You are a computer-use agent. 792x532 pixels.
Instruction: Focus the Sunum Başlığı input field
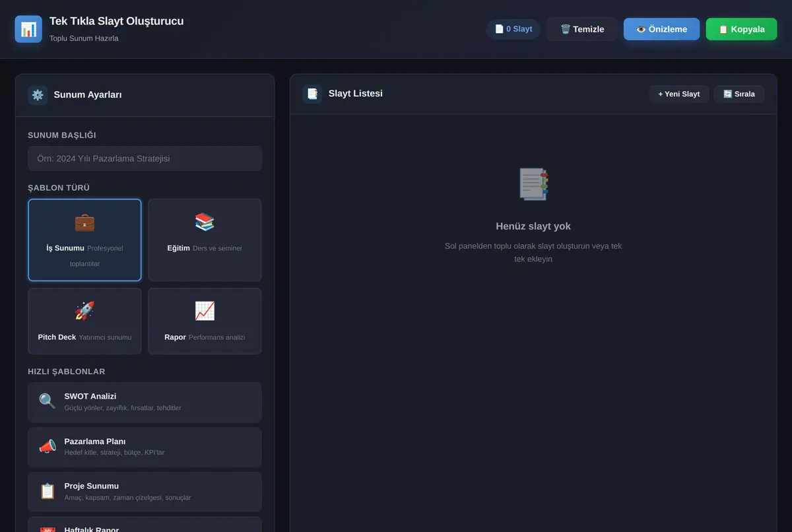coord(145,158)
